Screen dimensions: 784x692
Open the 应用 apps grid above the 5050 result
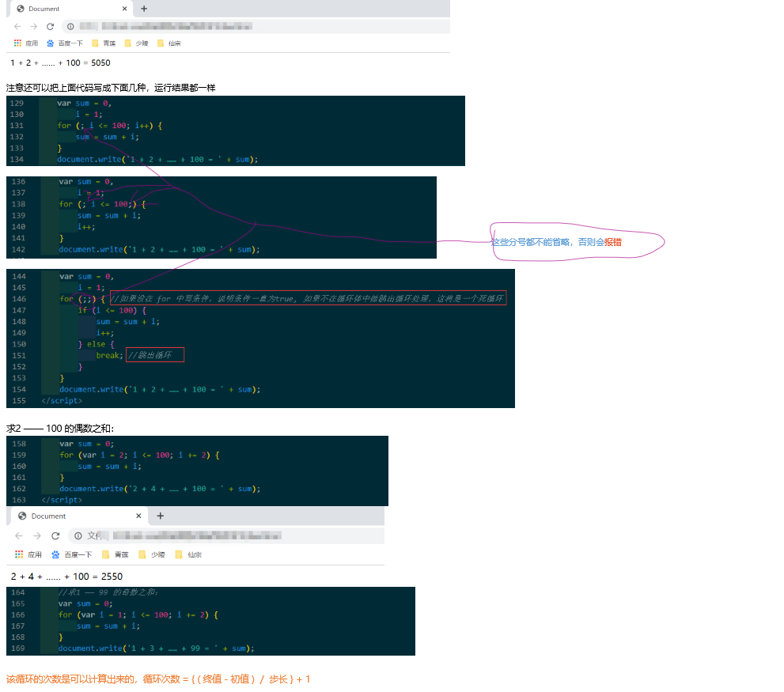point(26,43)
